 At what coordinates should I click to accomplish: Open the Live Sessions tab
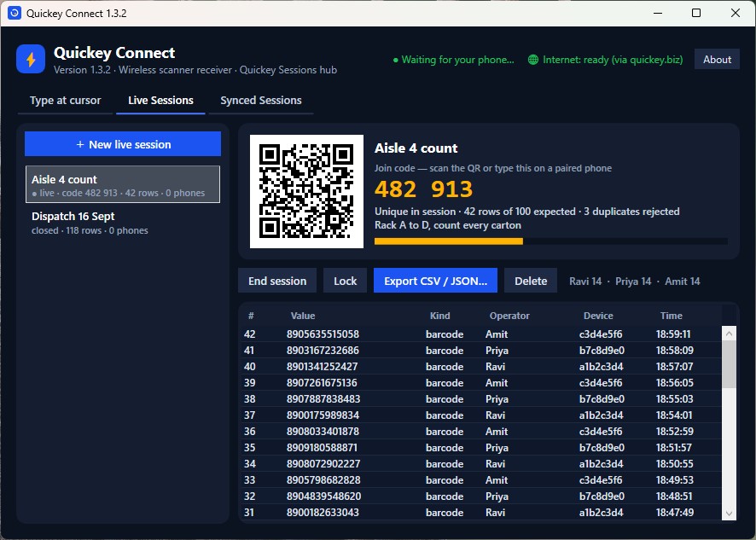160,101
